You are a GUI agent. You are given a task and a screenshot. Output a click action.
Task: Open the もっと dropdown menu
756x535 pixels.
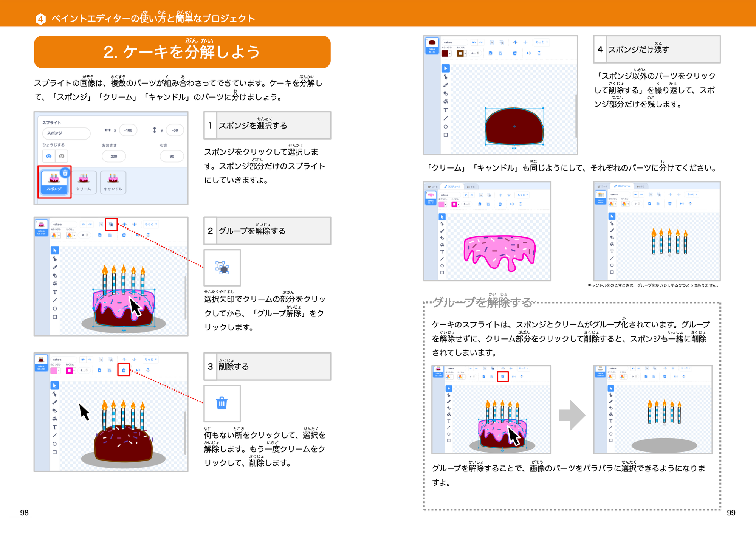[151, 225]
